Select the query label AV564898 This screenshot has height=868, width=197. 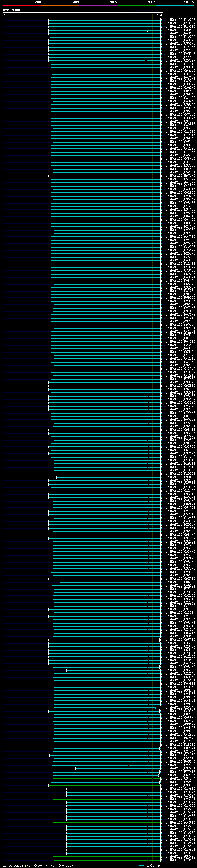pyautogui.click(x=11, y=10)
